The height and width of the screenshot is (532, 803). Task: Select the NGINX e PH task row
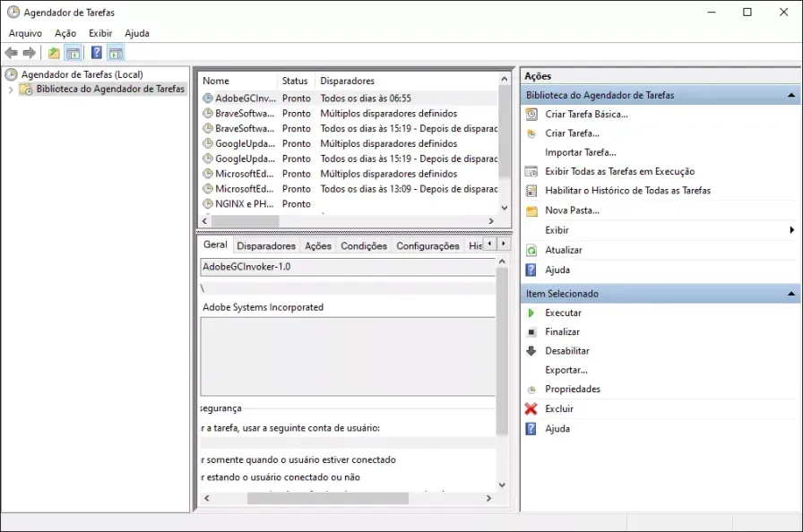349,203
